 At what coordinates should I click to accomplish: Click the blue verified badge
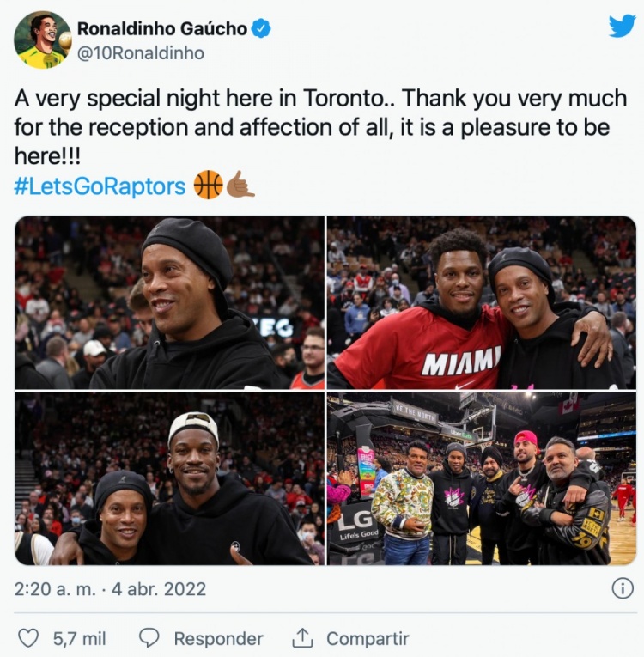click(261, 28)
